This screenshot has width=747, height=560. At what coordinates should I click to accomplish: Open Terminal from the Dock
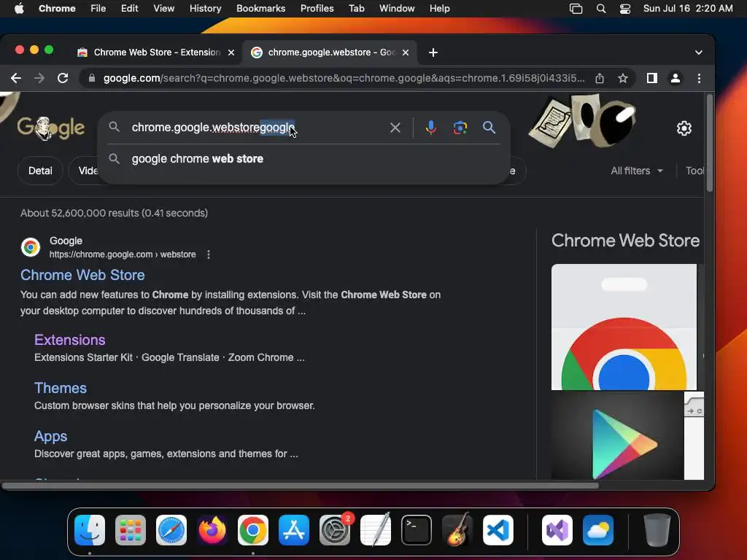(417, 530)
